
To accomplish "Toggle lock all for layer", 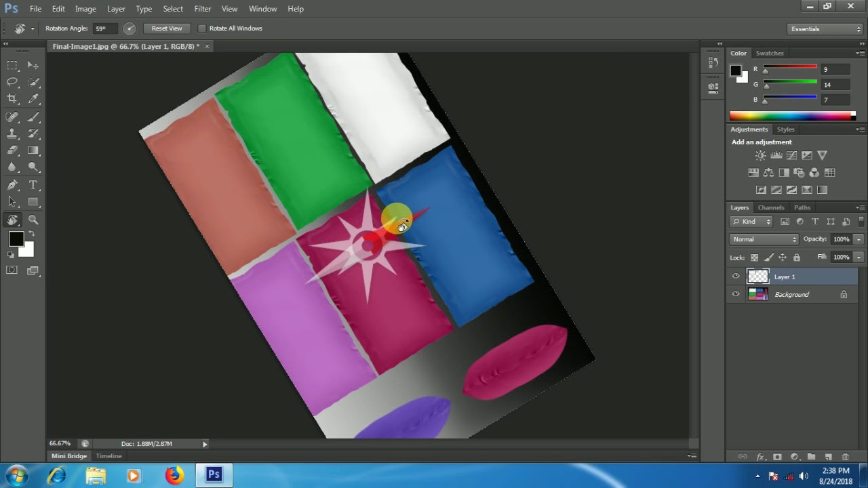I will (797, 258).
